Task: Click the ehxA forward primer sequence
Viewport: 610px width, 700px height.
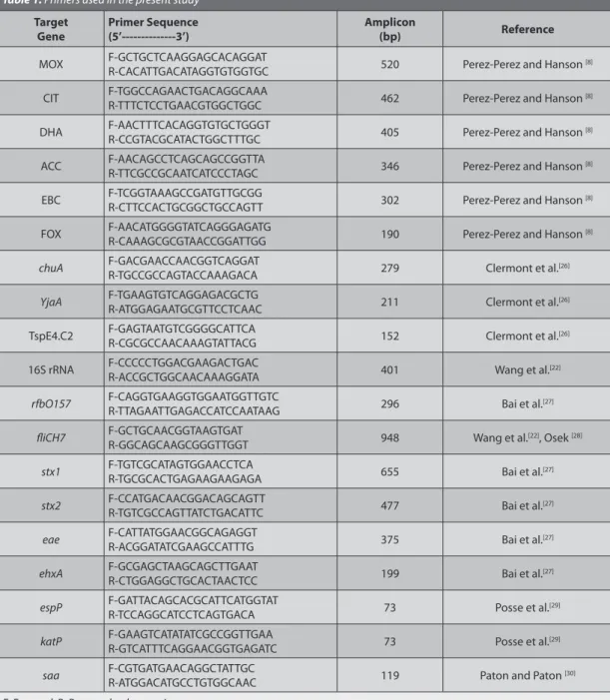Action: (x=183, y=566)
